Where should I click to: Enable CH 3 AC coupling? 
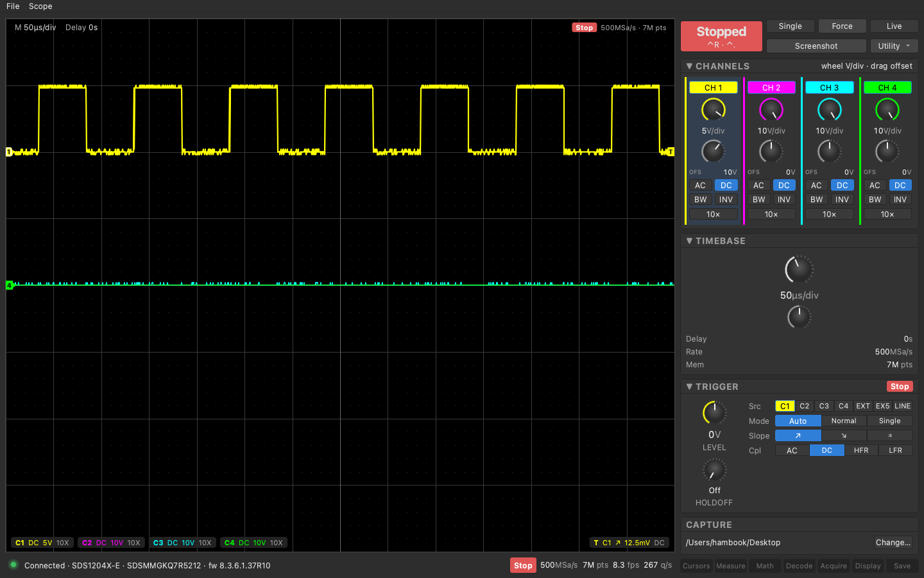[816, 185]
